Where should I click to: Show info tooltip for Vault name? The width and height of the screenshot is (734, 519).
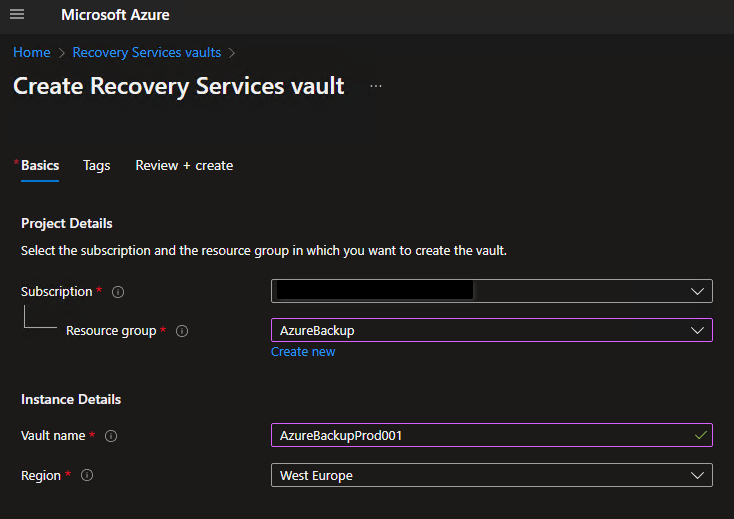click(111, 436)
